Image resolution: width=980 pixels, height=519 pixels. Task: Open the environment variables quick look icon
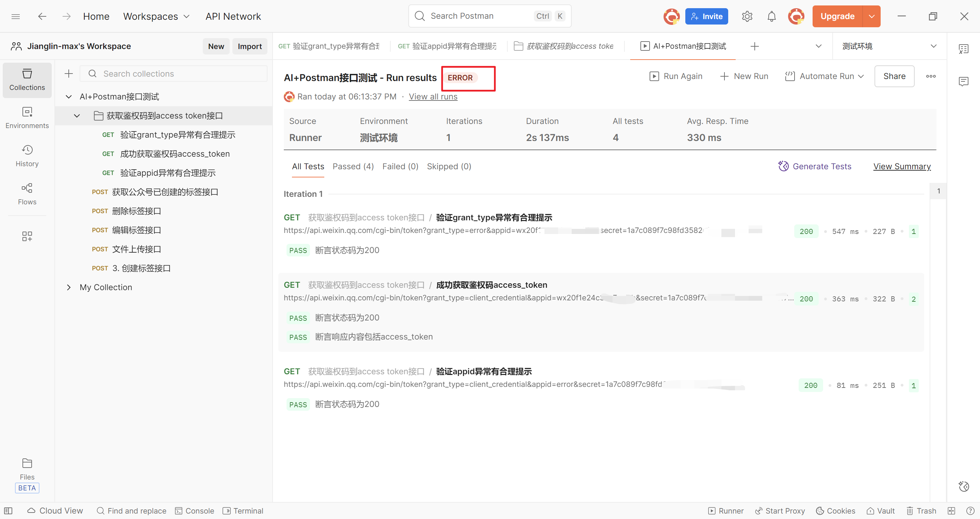963,49
